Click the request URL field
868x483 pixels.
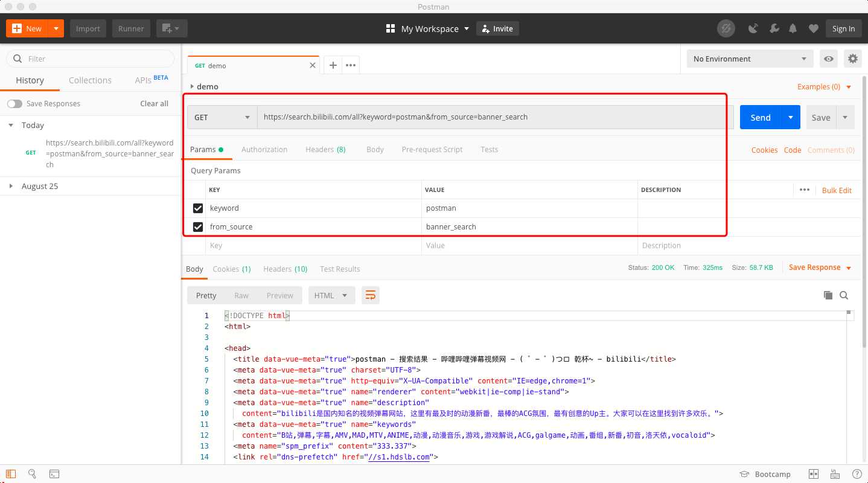pos(496,117)
